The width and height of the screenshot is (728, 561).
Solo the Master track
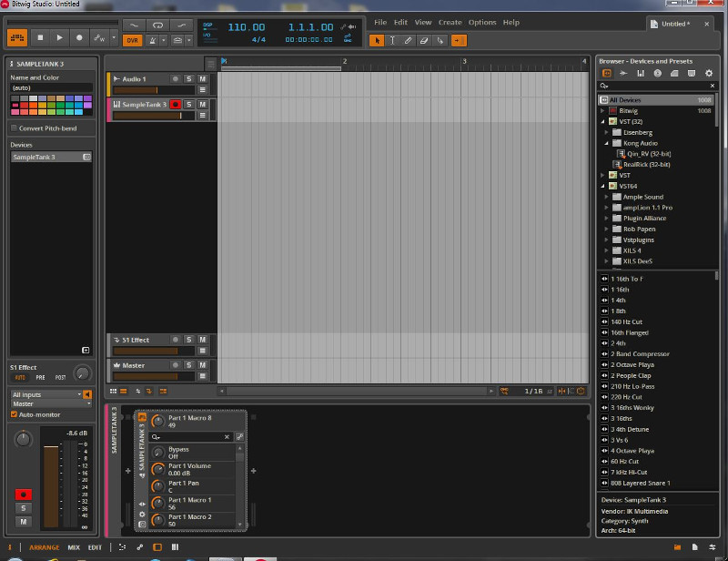(x=188, y=365)
